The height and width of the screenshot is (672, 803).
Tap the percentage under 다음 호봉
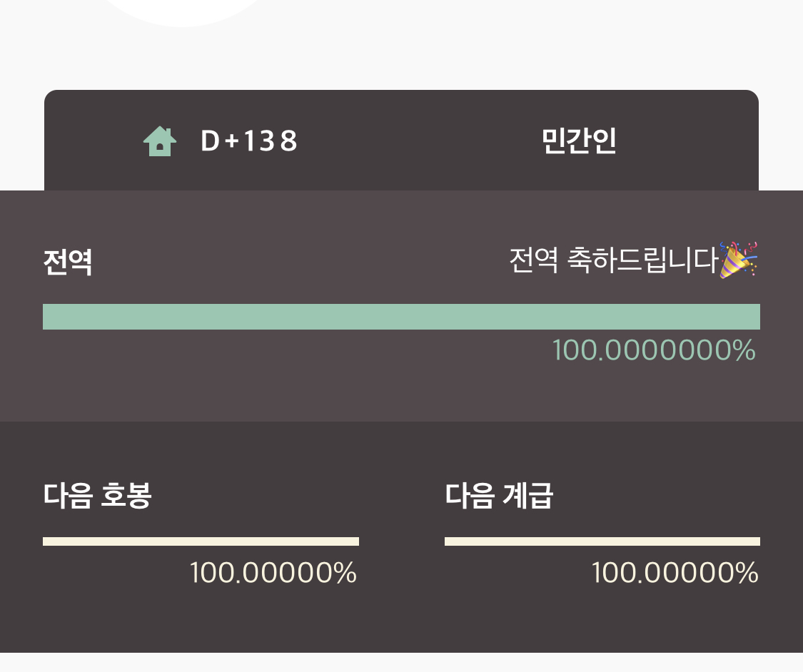(273, 573)
